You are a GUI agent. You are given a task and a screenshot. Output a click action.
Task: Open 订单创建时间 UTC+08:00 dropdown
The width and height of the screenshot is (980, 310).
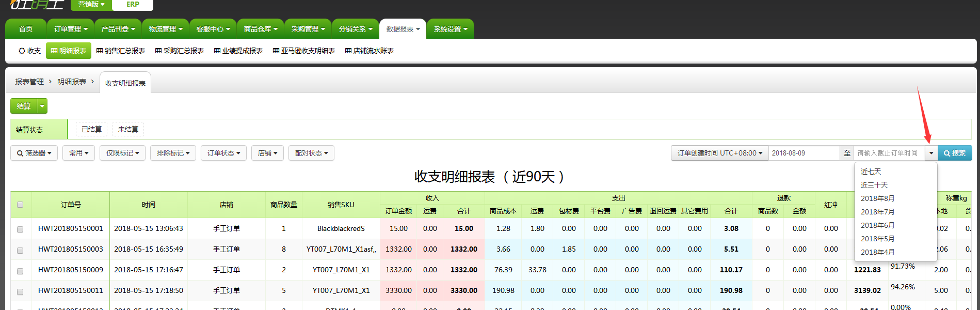719,153
